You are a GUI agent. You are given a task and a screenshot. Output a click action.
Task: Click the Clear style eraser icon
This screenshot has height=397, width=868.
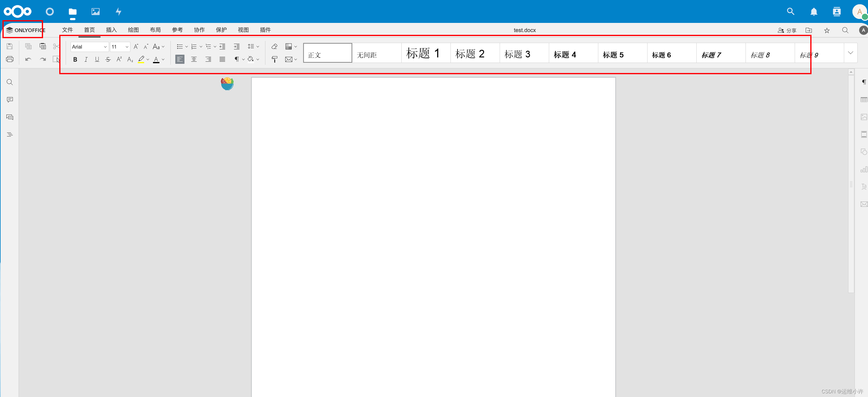click(x=274, y=46)
